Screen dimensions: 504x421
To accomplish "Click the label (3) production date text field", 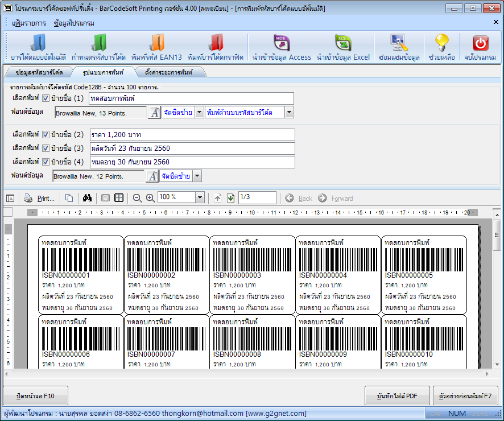I will [192, 148].
